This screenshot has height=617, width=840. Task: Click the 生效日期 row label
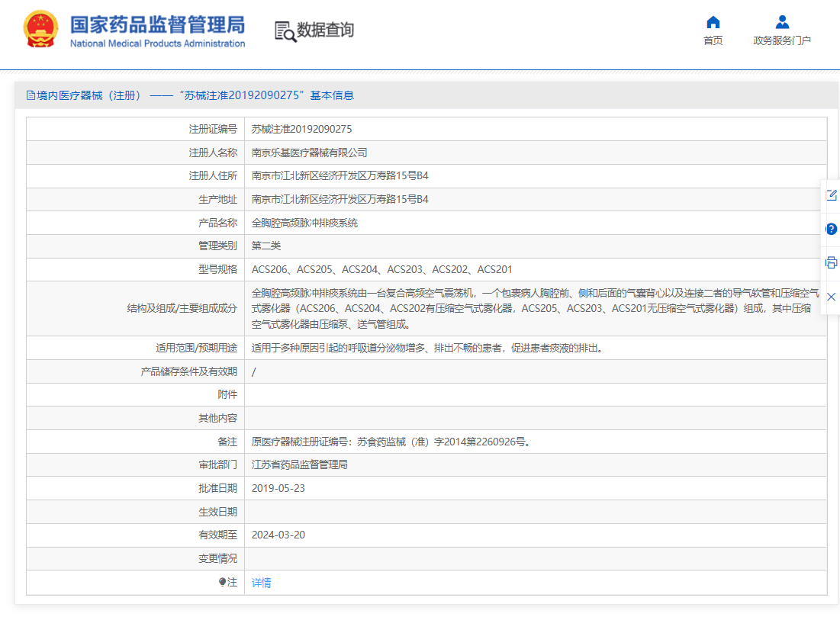coord(217,512)
